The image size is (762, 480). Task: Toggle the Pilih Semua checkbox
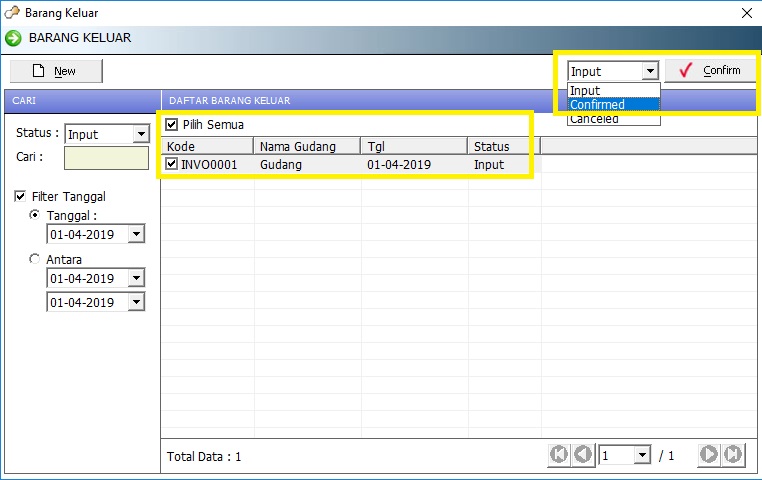[x=172, y=125]
